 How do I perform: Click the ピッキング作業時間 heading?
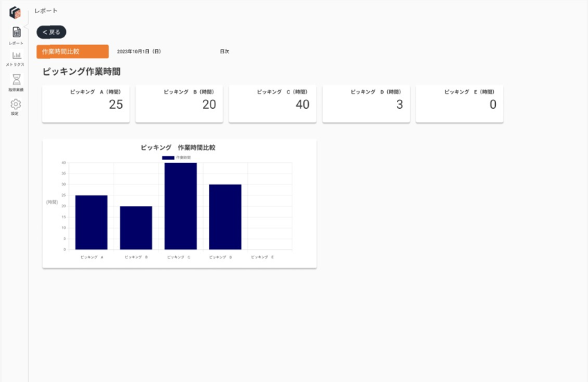click(81, 71)
